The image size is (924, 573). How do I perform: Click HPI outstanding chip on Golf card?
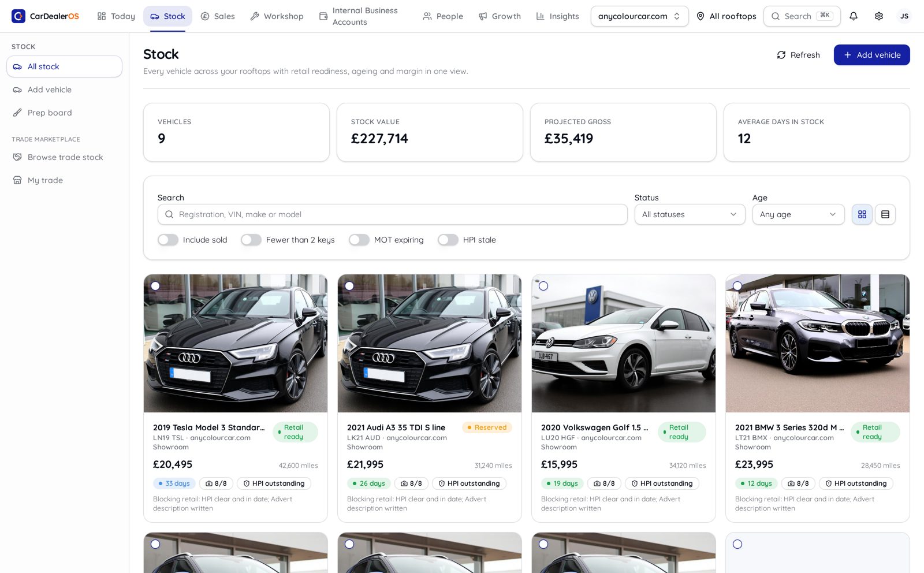click(662, 483)
